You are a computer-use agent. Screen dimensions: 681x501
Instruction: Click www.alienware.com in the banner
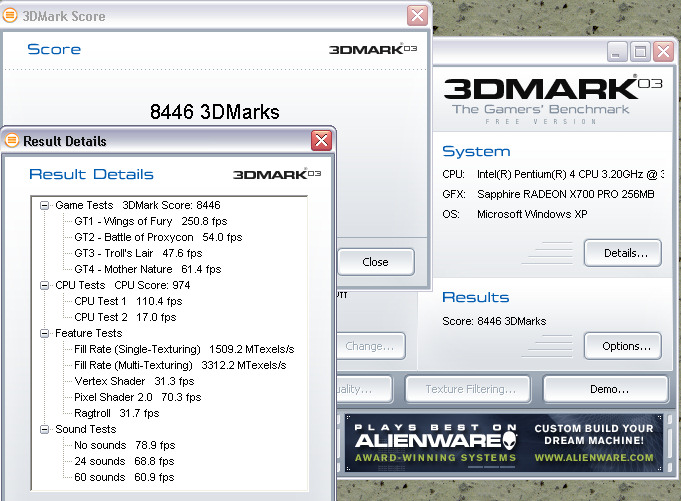594,458
